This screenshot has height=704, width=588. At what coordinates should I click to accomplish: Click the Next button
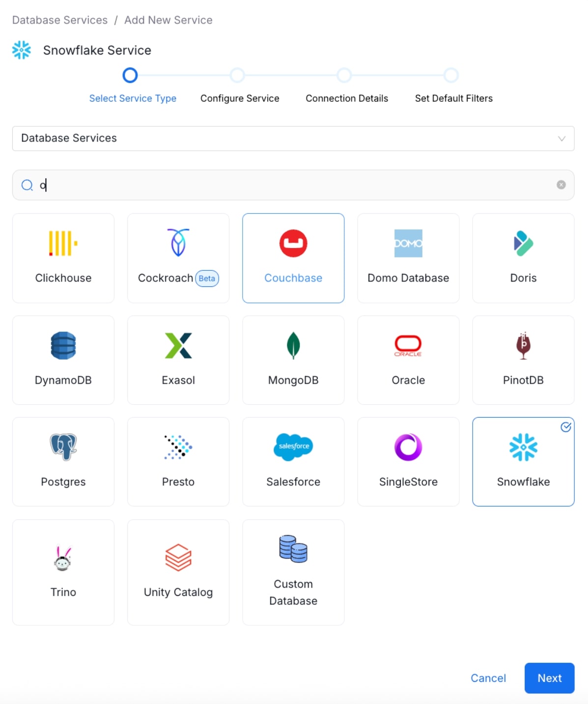point(549,678)
